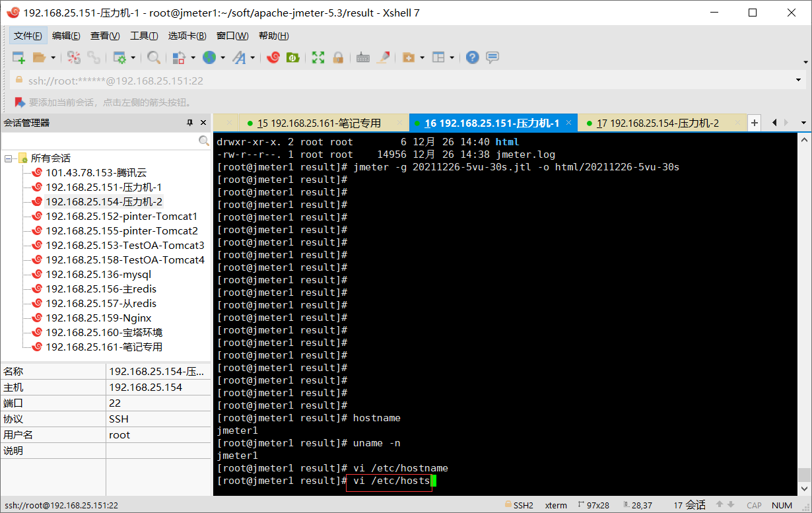Open dropdown next to globe Encoding icon
This screenshot has width=812, height=513.
[x=223, y=57]
